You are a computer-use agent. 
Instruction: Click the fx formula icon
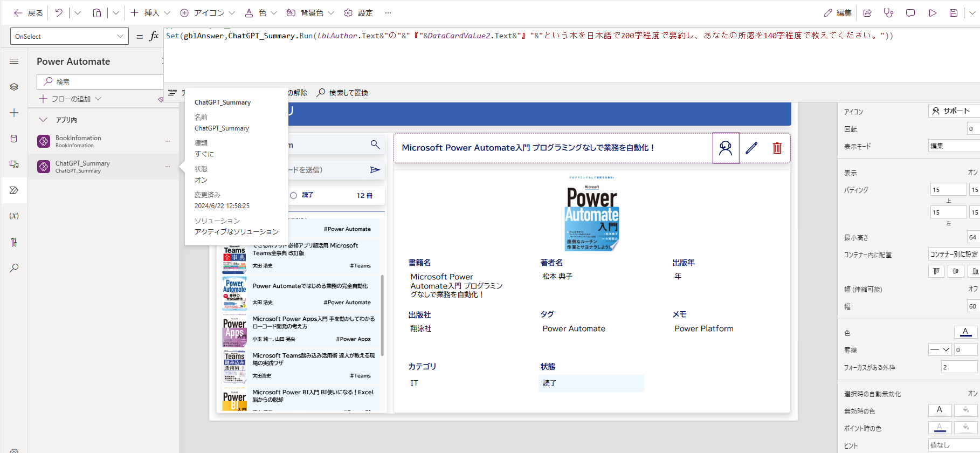pos(154,36)
